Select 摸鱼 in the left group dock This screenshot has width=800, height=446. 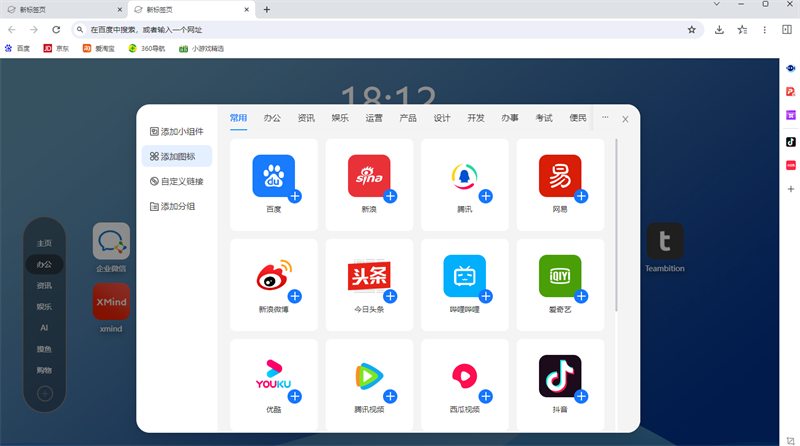coord(44,349)
